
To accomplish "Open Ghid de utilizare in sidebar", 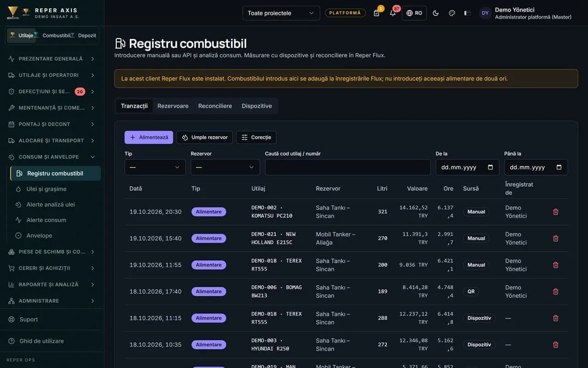I will pos(52,341).
